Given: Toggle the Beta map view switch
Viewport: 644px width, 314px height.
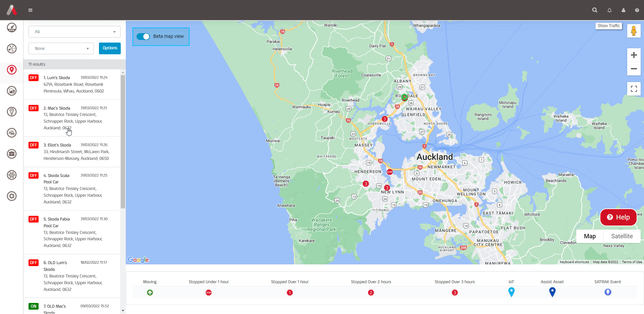Looking at the screenshot, I should click(x=143, y=37).
